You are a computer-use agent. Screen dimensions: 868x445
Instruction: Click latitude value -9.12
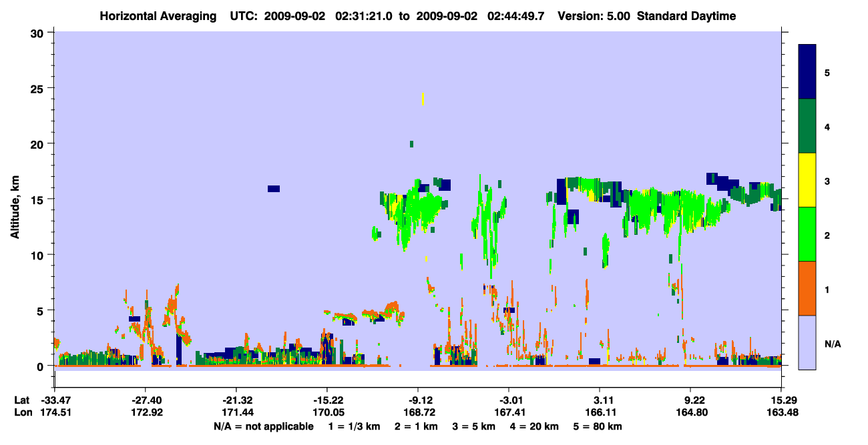[x=418, y=400]
